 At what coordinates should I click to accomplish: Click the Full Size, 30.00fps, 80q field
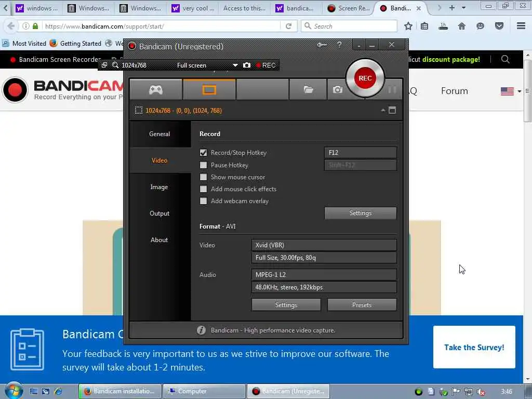tap(324, 258)
